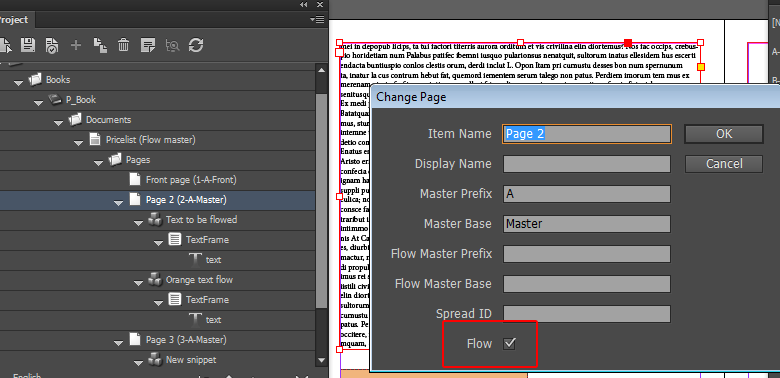This screenshot has height=378, width=780.
Task: Click the note/comment toolbar icon
Action: [x=148, y=45]
